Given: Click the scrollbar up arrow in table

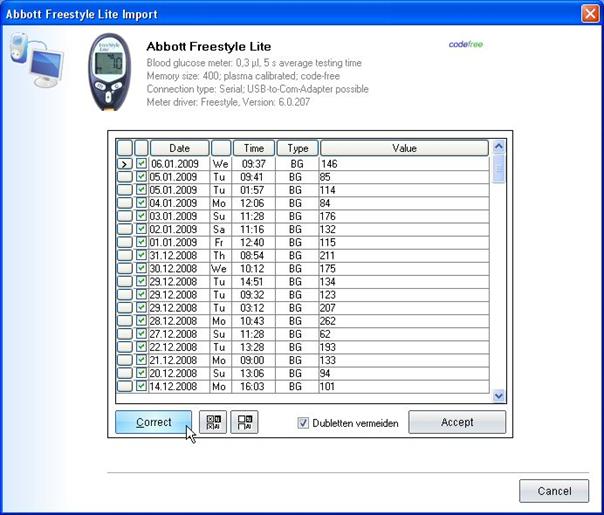Looking at the screenshot, I should pyautogui.click(x=499, y=147).
